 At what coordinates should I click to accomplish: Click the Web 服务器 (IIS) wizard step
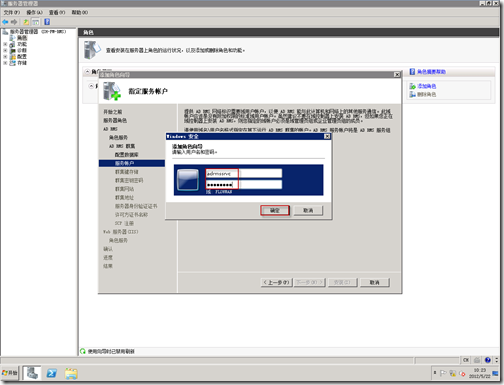(121, 232)
